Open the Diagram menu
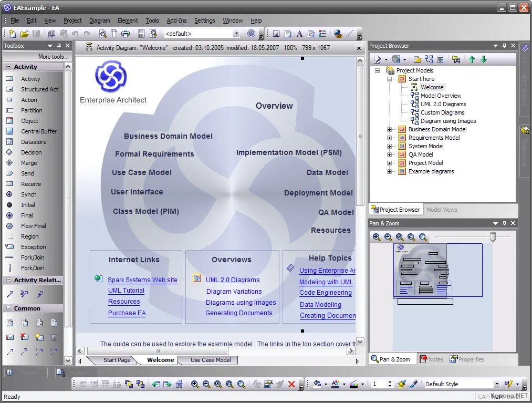532x403 pixels. coord(99,20)
